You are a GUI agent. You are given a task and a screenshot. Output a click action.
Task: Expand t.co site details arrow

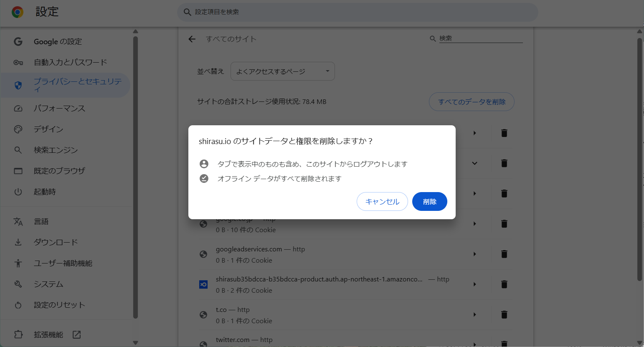474,314
